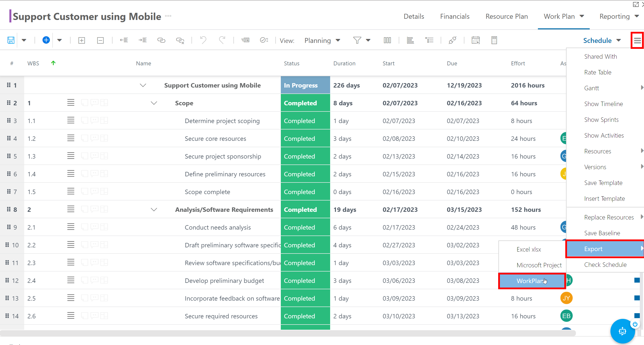Open the Resources submenu

tap(605, 151)
